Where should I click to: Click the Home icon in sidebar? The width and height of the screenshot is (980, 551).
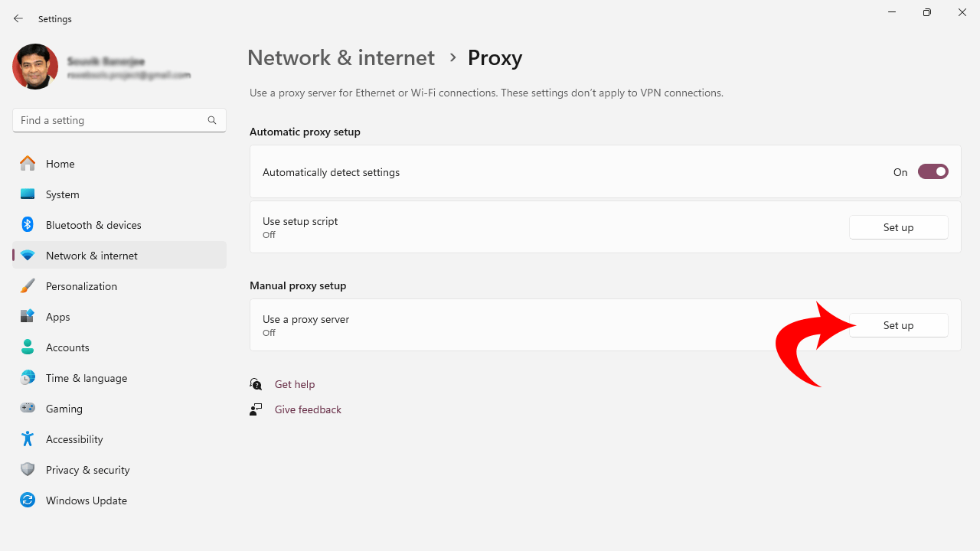28,164
